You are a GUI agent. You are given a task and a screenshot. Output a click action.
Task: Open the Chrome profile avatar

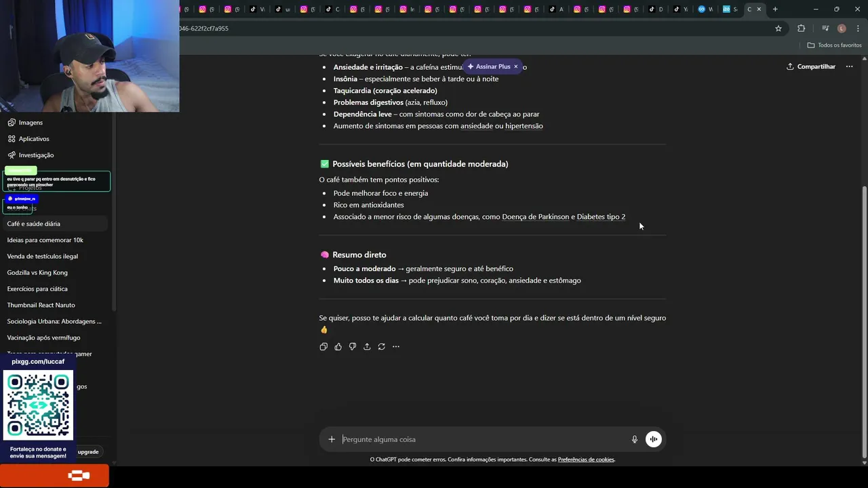click(x=842, y=28)
